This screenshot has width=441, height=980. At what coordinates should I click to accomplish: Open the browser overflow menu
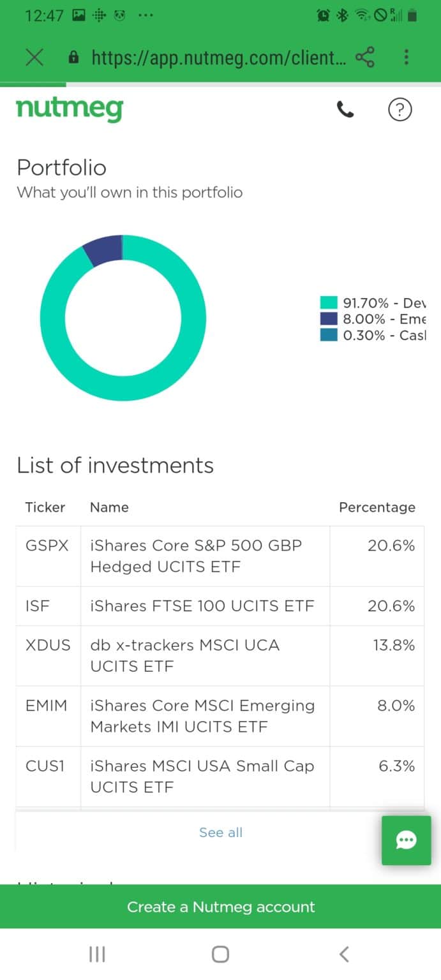[407, 57]
